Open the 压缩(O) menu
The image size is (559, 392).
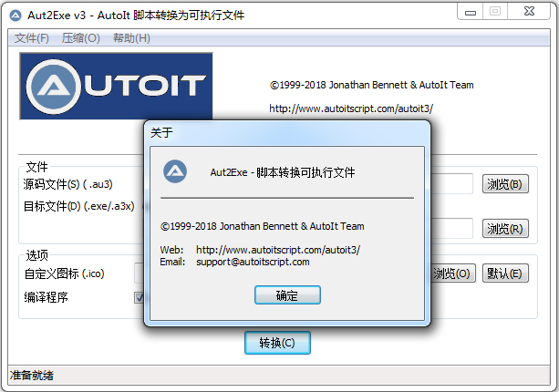coord(80,38)
